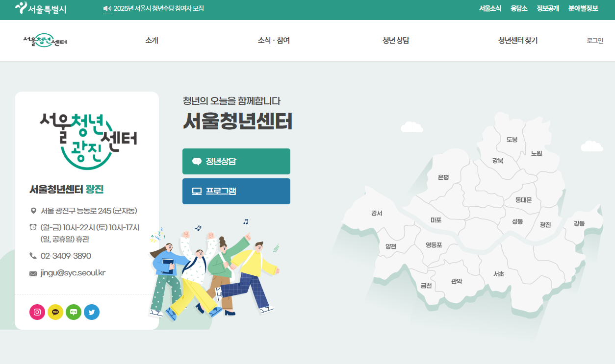
Task: Open the 청년 상담 menu
Action: pyautogui.click(x=396, y=41)
